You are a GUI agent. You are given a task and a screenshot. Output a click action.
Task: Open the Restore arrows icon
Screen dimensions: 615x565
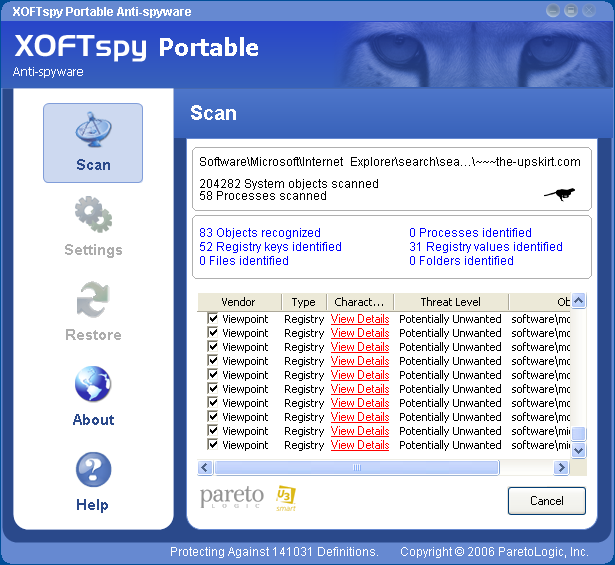(x=93, y=300)
